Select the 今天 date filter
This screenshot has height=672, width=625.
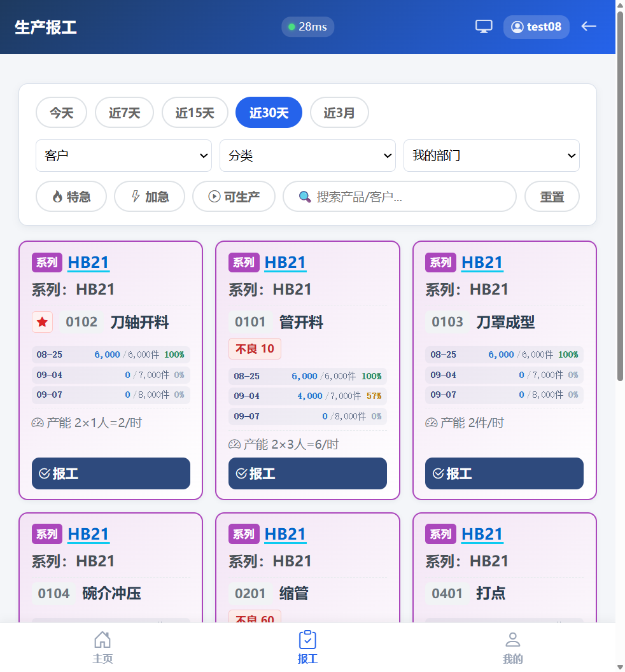[x=61, y=113]
